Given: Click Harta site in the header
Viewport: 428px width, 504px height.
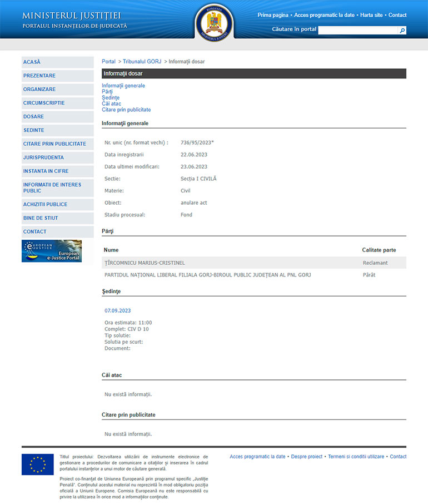Looking at the screenshot, I should [x=371, y=15].
